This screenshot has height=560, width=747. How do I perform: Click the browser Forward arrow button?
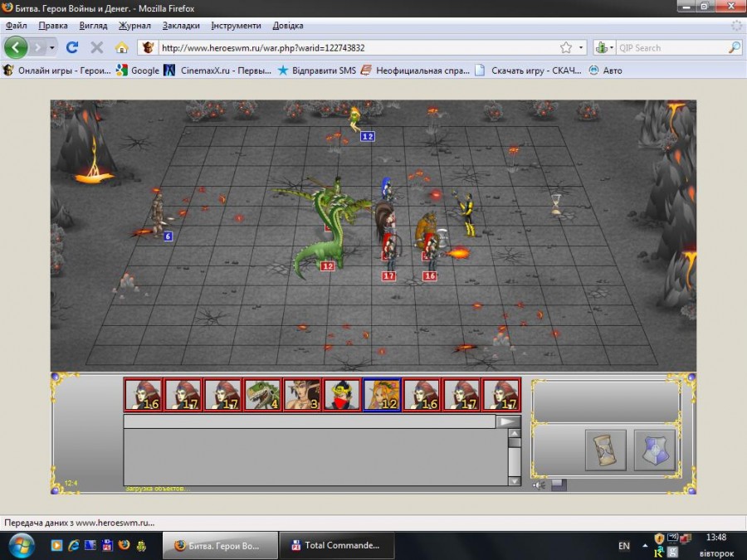click(x=37, y=47)
